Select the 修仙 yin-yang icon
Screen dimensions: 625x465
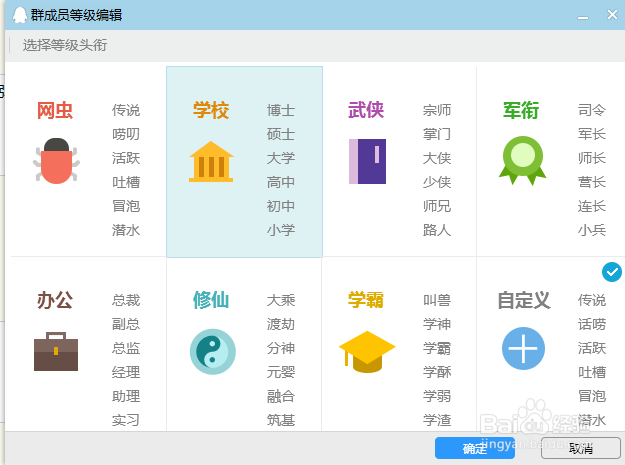[x=212, y=352]
